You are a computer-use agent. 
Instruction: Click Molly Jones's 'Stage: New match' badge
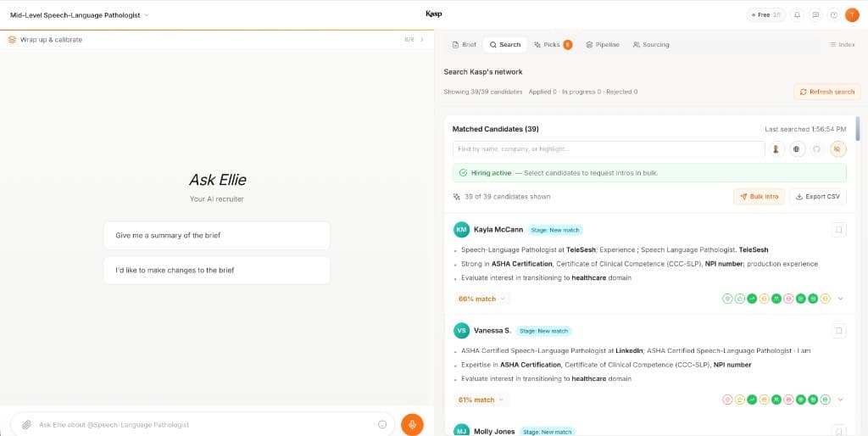pos(547,432)
